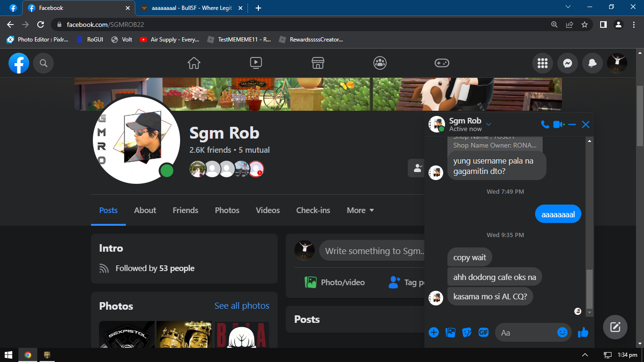Viewport: 644px width, 362px height.
Task: Start a video call in chat
Action: pyautogui.click(x=559, y=124)
